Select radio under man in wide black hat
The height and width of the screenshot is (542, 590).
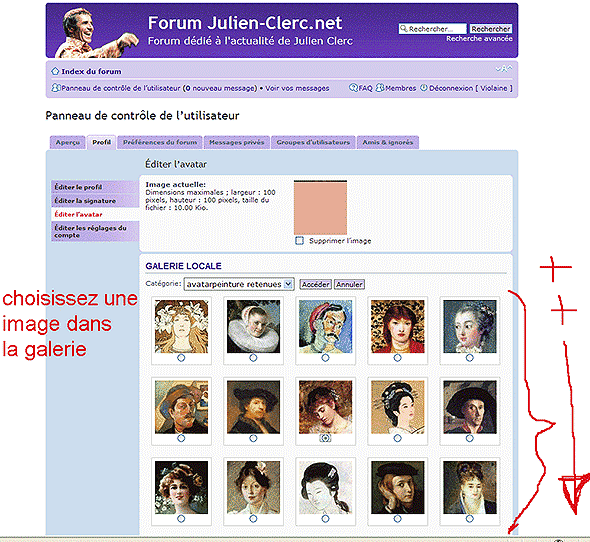[x=470, y=438]
